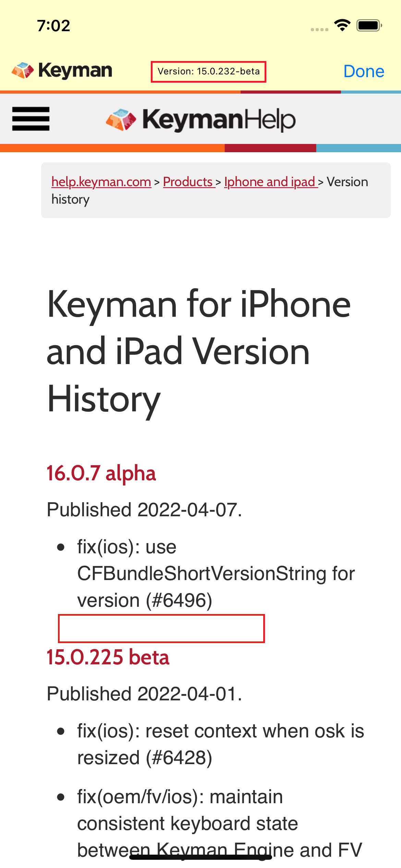Tap the KeymanHelp header keyboard icon

pos(121,119)
